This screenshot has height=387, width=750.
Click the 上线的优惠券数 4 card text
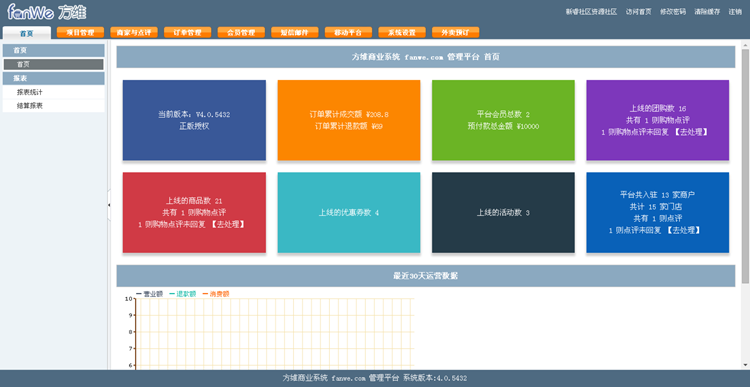point(349,212)
